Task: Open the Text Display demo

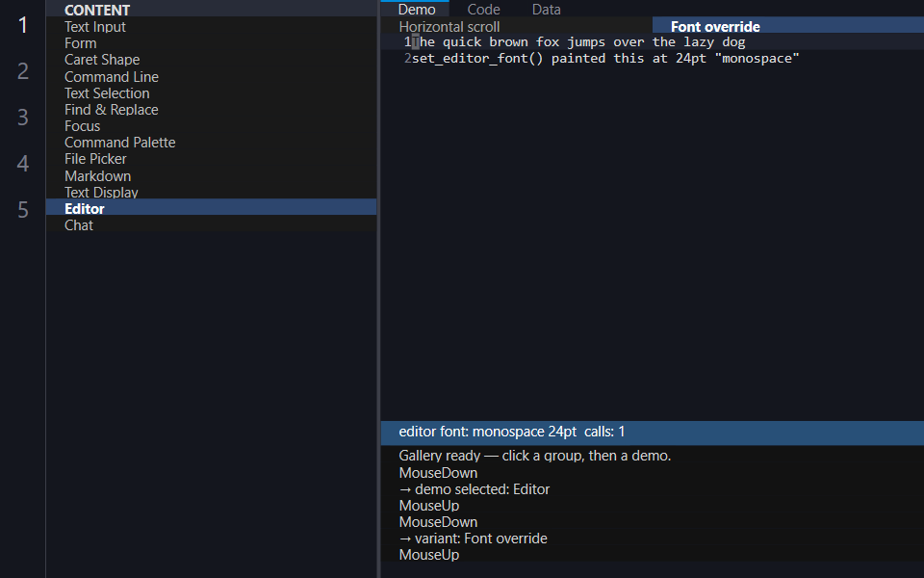Action: click(211, 193)
